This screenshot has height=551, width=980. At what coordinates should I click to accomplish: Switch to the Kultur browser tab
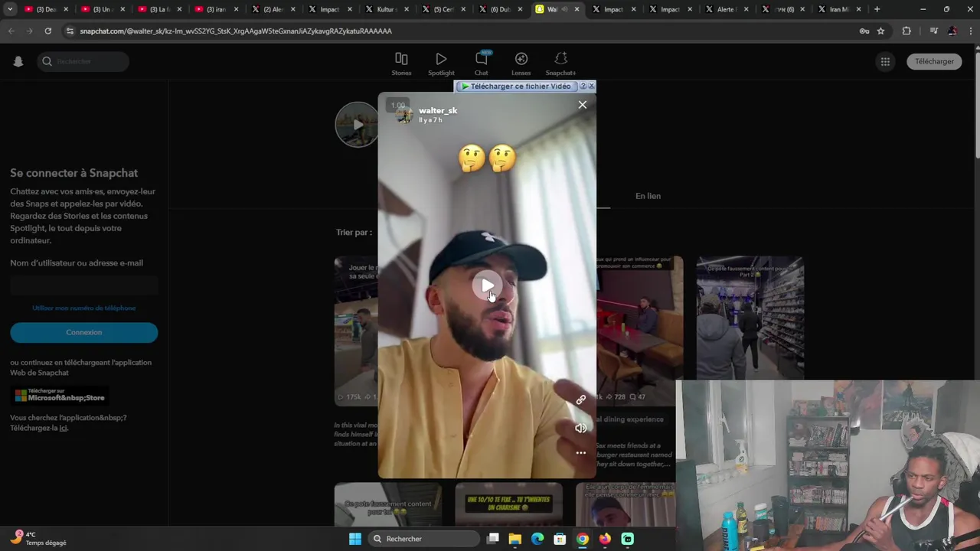(x=387, y=9)
